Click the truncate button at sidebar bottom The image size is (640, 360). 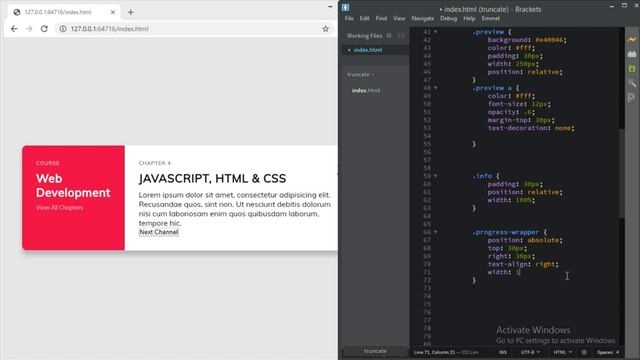tap(375, 351)
